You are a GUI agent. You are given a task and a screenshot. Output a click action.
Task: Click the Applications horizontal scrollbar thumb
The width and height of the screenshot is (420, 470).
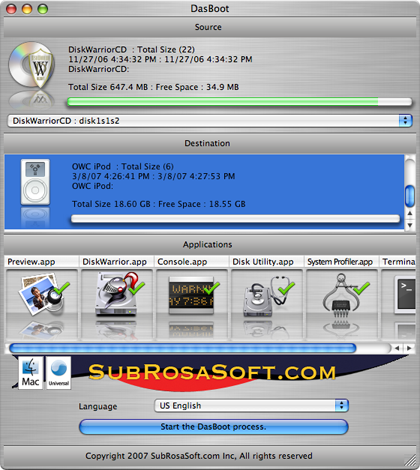[x=183, y=348]
